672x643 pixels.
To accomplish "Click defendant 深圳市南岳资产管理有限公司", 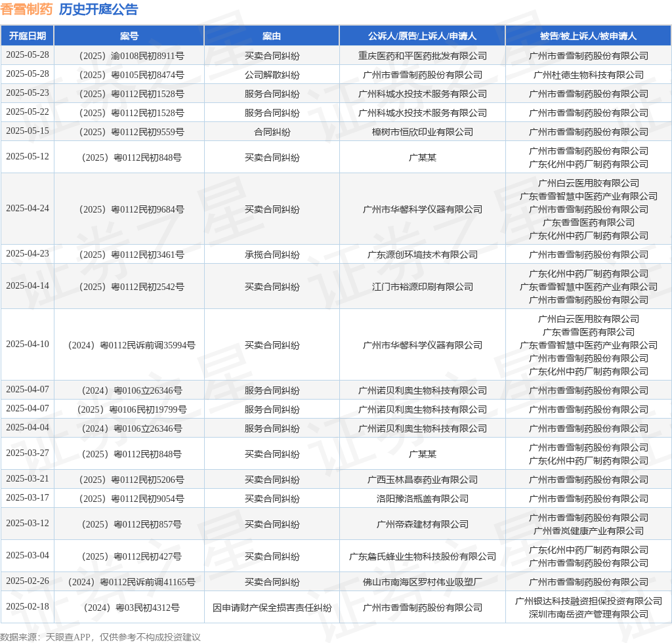I will click(x=589, y=614).
